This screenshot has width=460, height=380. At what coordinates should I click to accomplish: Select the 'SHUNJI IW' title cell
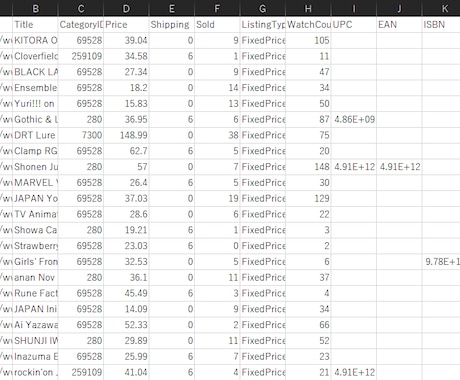click(35, 341)
